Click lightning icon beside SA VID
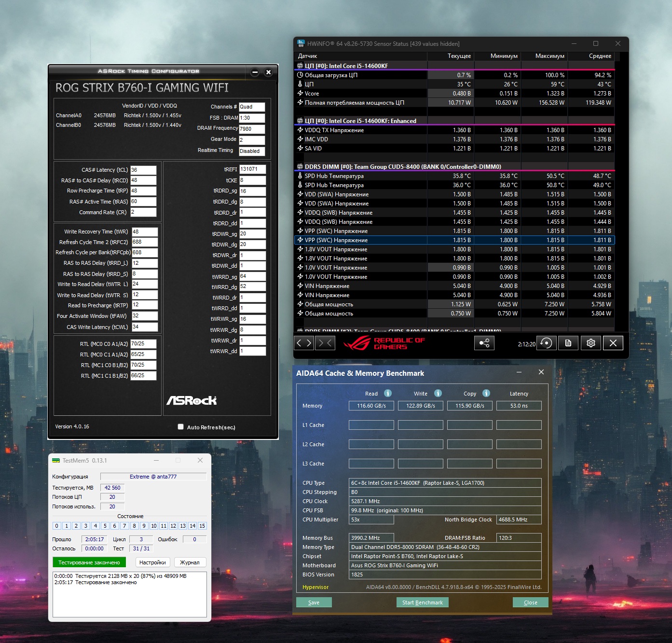The image size is (672, 643). point(300,148)
